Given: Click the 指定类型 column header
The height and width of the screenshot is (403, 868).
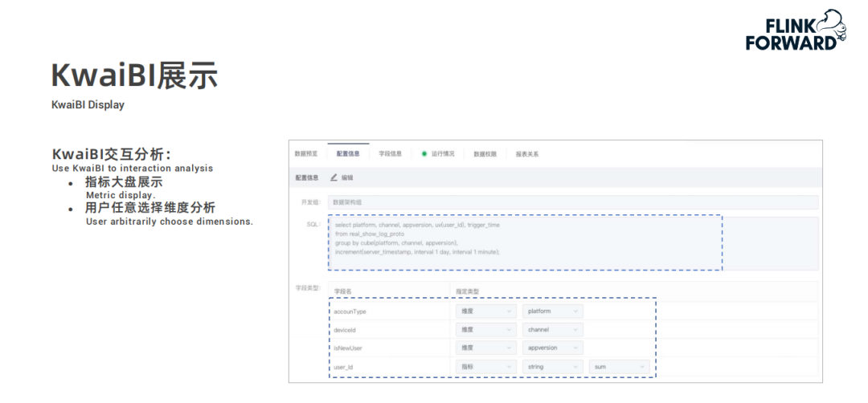Looking at the screenshot, I should [468, 291].
